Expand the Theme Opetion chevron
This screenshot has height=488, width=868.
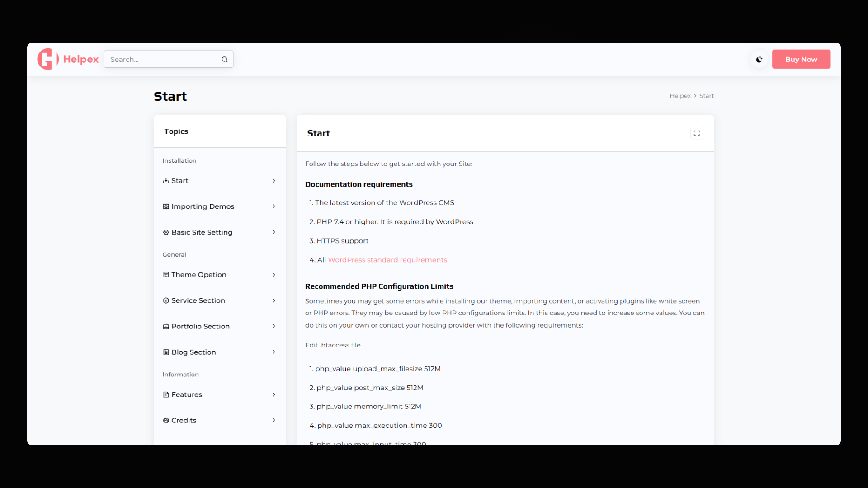click(x=274, y=275)
